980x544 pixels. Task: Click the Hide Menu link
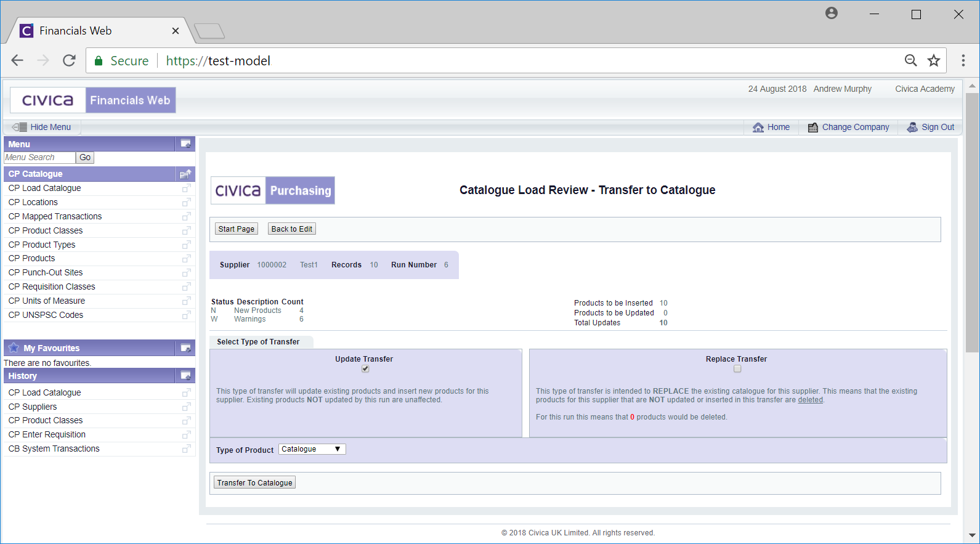pyautogui.click(x=51, y=127)
